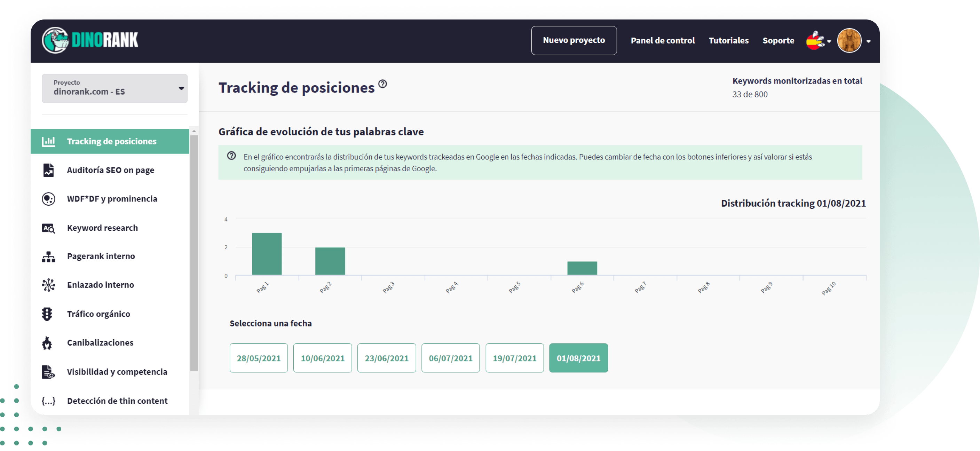Click the Keyword research magnifier icon

point(48,228)
